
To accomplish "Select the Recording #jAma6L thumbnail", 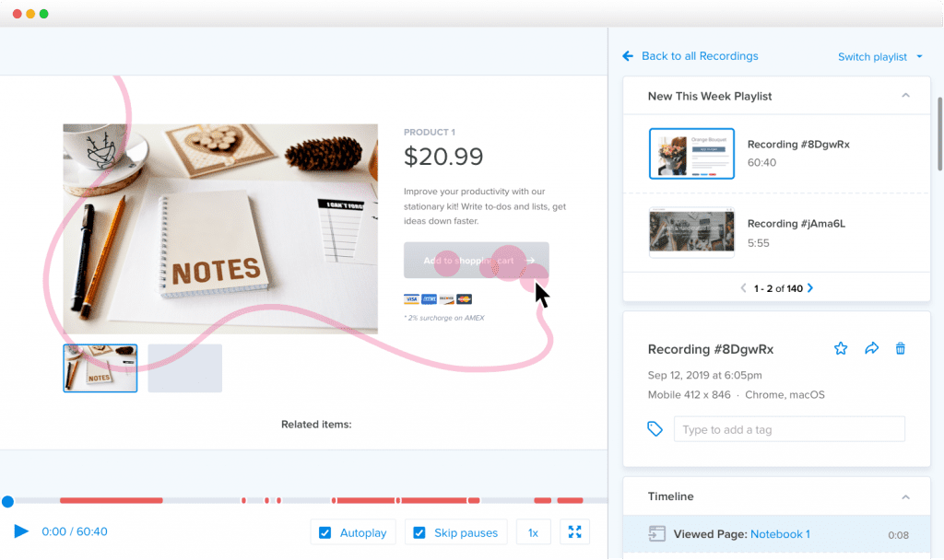I will point(691,231).
